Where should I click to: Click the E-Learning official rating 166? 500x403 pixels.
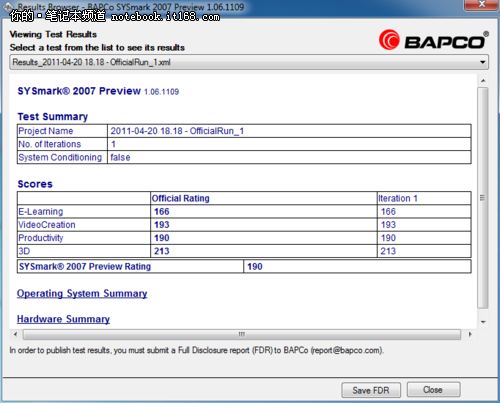coord(162,212)
